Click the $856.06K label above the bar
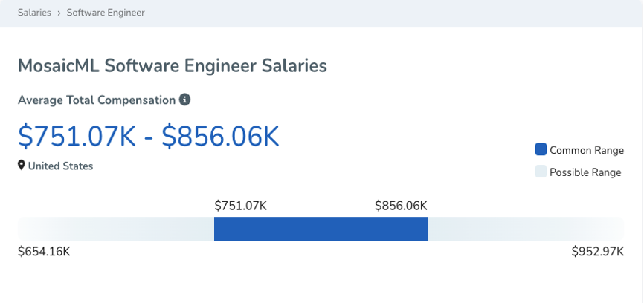The height and width of the screenshot is (303, 644). point(401,206)
